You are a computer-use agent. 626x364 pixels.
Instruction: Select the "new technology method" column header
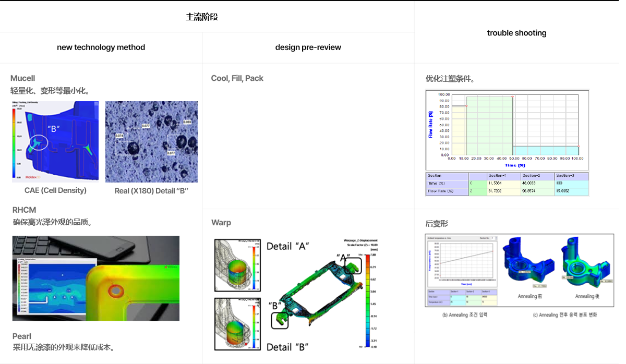coord(101,47)
